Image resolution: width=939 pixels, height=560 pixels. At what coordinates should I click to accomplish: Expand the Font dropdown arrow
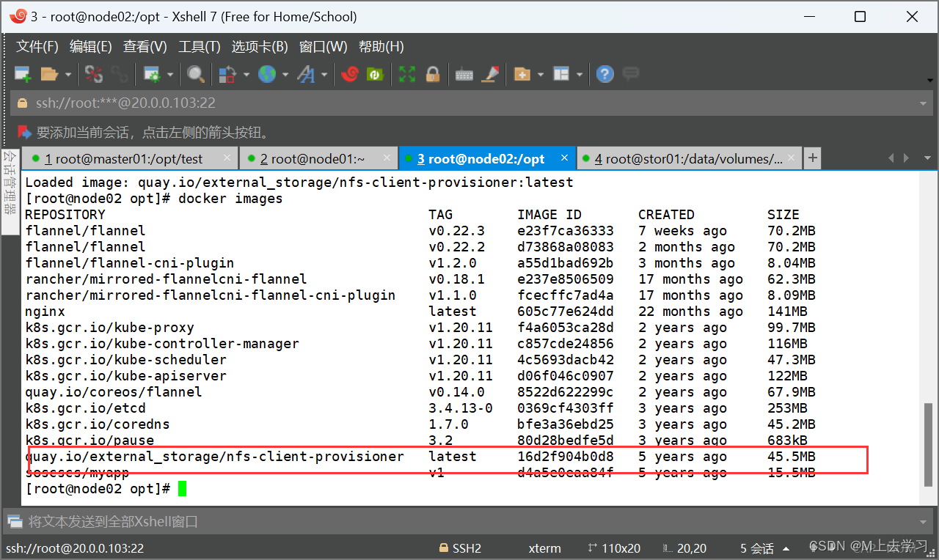(x=324, y=74)
